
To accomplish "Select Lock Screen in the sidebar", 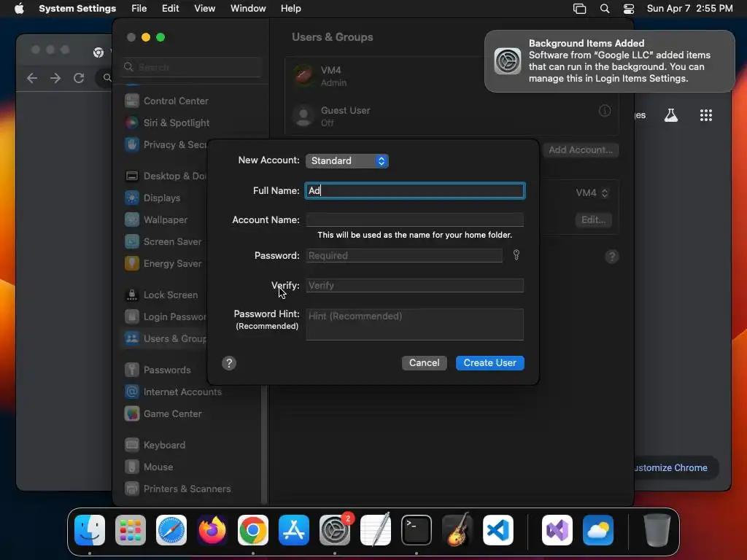I will (164, 295).
